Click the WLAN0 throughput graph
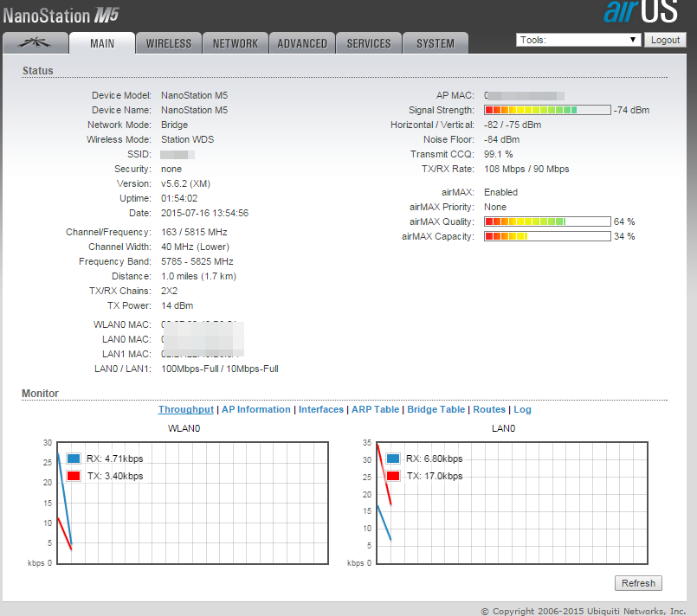This screenshot has width=697, height=616. pos(193,504)
